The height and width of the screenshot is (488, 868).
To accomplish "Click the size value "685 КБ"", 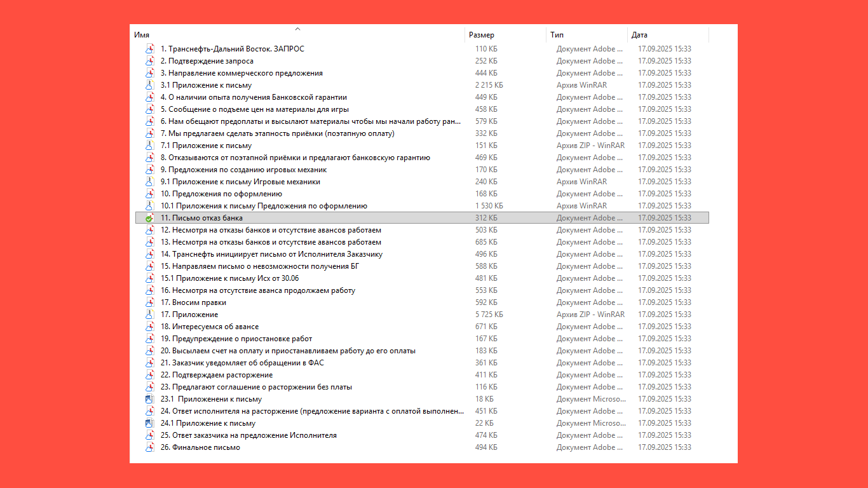I will tap(486, 242).
